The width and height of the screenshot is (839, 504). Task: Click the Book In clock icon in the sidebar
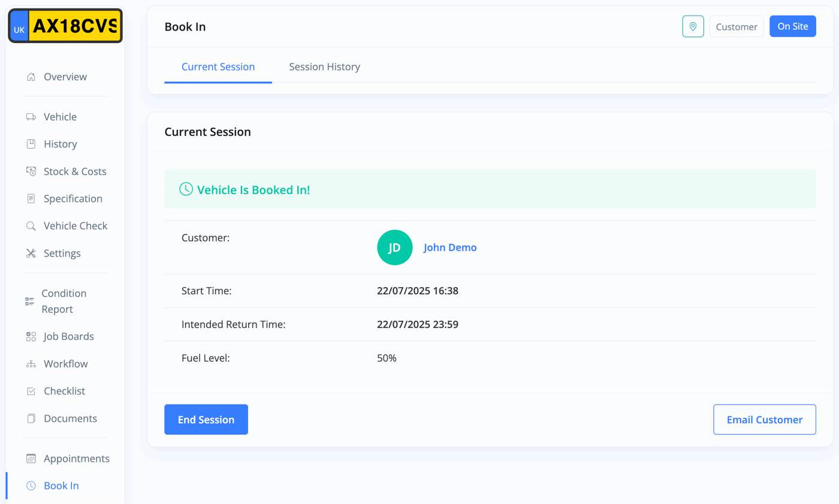(x=31, y=485)
